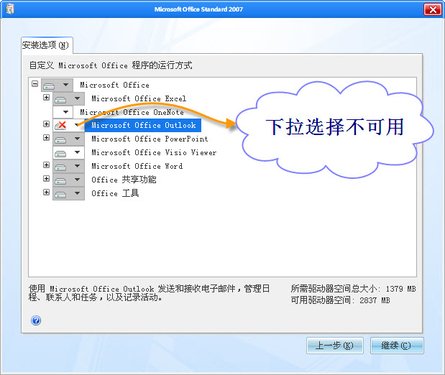The height and width of the screenshot is (375, 445).
Task: Click the 所需驱动器空间总大小 1379 MB text
Action: 353,288
